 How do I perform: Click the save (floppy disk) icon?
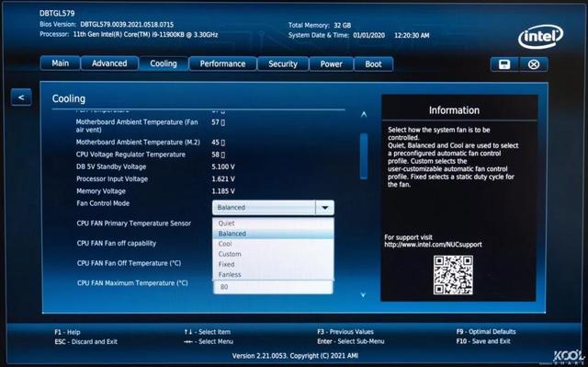[x=504, y=64]
